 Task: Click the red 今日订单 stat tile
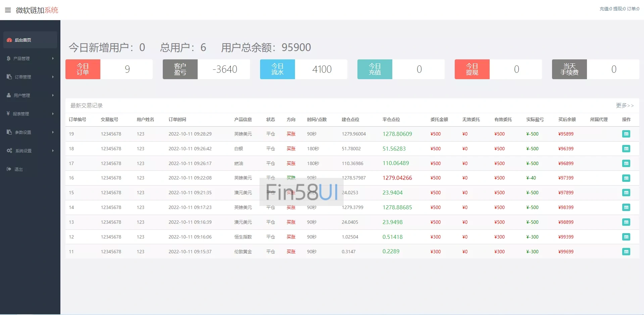point(83,69)
